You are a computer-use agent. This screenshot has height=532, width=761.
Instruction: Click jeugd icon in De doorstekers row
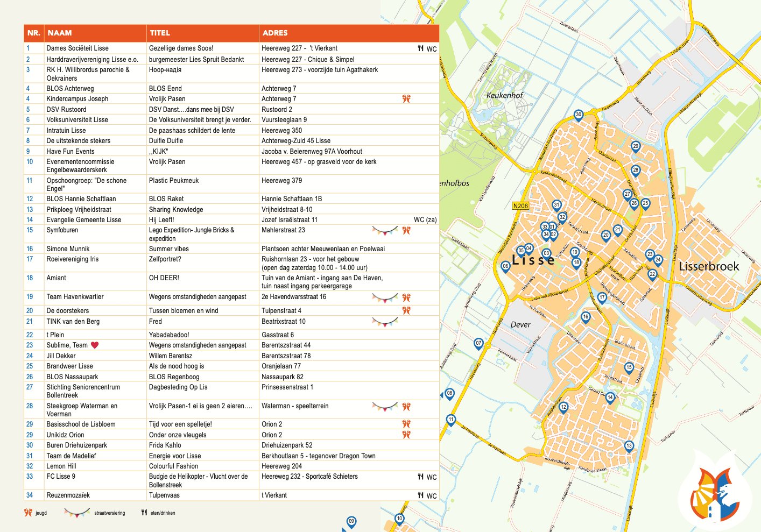pyautogui.click(x=406, y=310)
